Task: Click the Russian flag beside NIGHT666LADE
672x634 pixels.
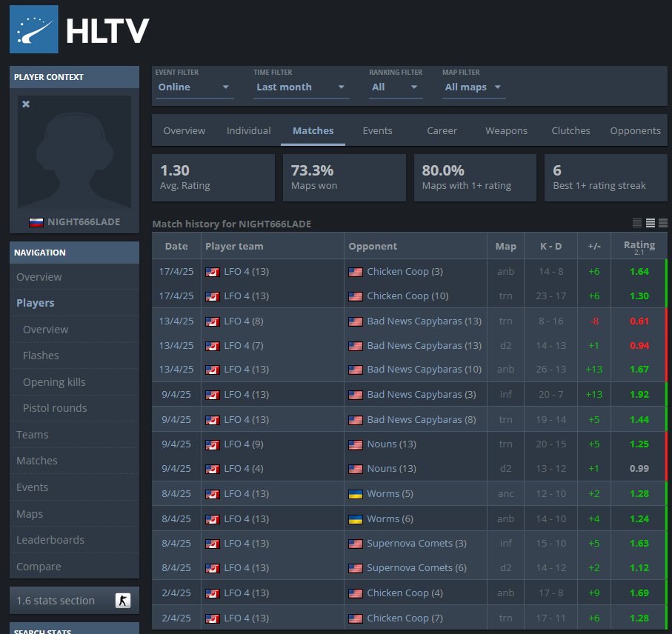Action: (36, 222)
